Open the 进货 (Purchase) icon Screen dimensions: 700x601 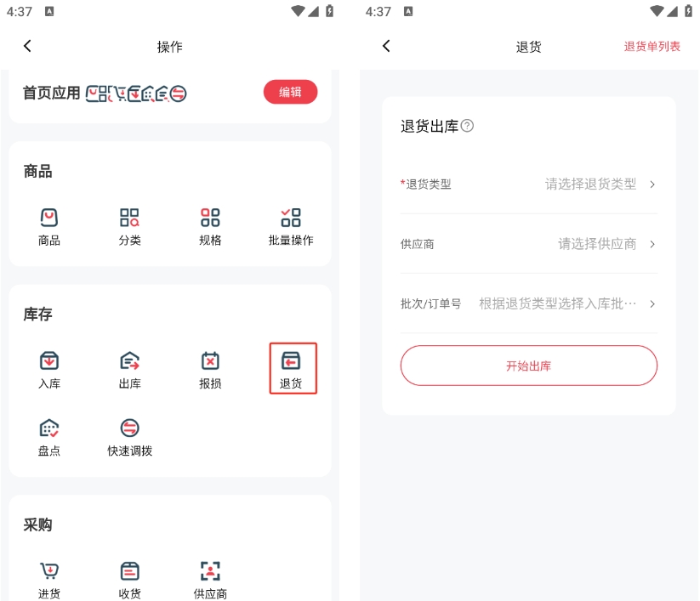[49, 572]
